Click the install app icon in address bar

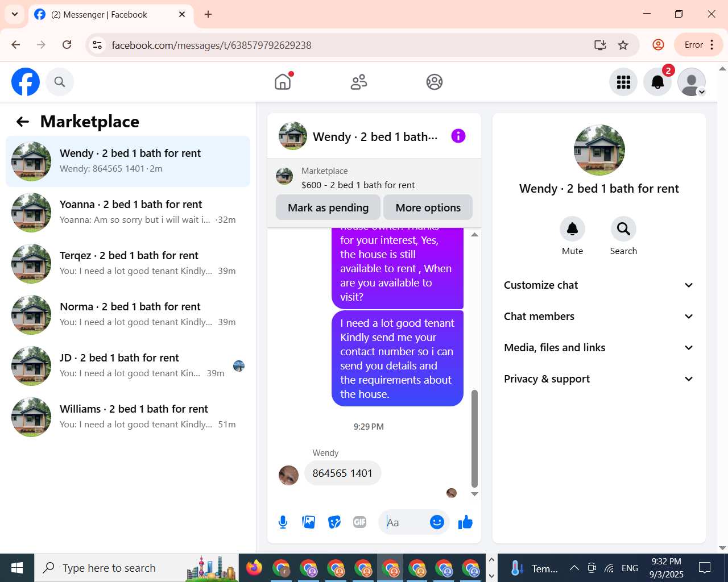pos(600,45)
